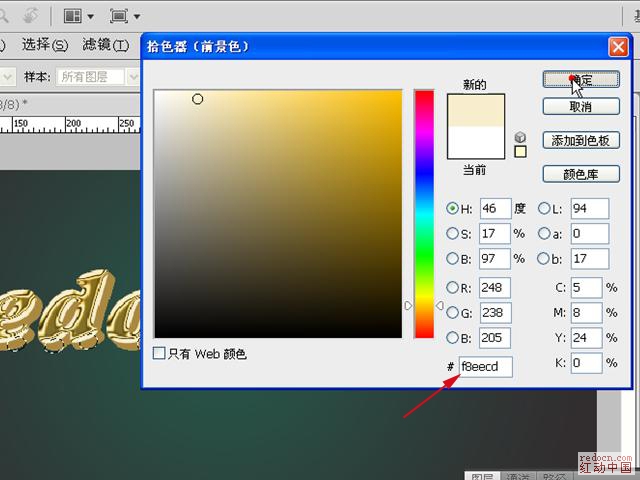Expand the arrange documents dropdown arrow
This screenshot has width=640, height=480.
tap(91, 16)
